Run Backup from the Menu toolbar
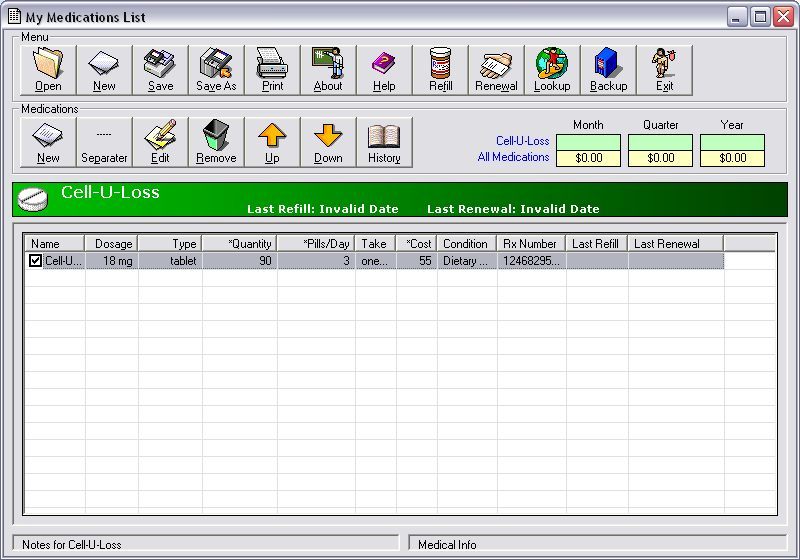The image size is (800, 560). 609,70
